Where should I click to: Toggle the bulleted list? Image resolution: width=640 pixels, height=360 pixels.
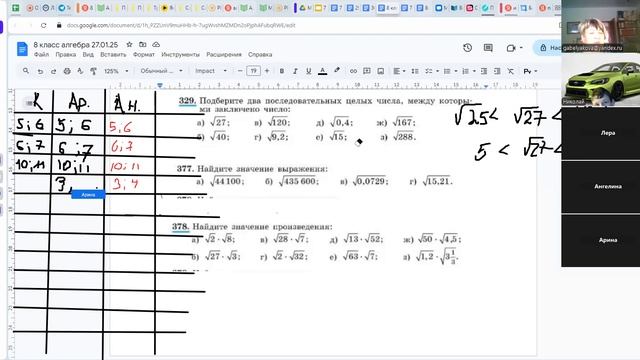click(447, 71)
